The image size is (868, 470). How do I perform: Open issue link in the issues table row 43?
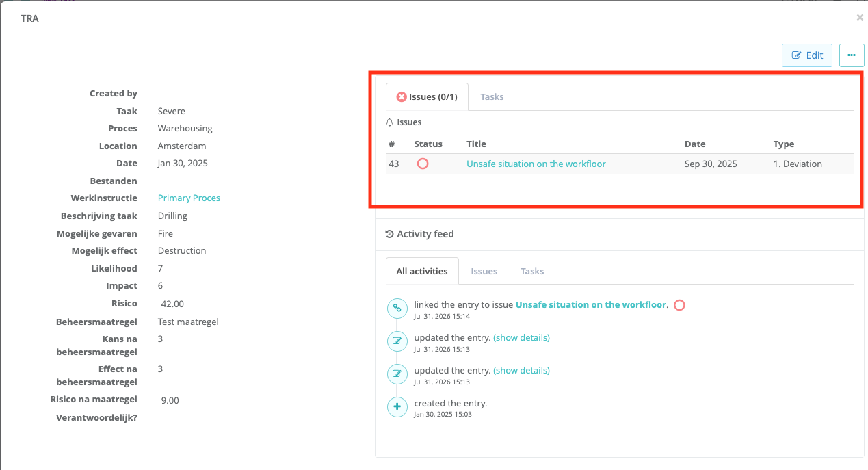click(x=536, y=164)
